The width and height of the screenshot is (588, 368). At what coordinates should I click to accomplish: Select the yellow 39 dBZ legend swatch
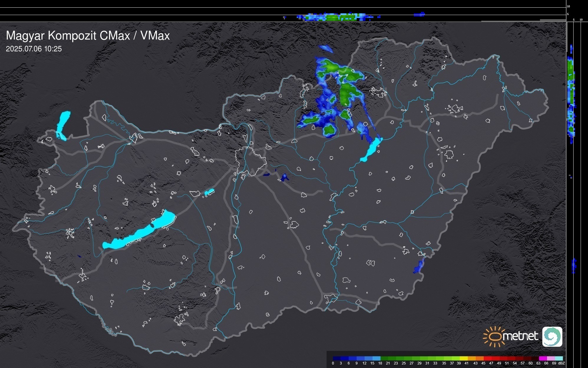click(x=463, y=358)
